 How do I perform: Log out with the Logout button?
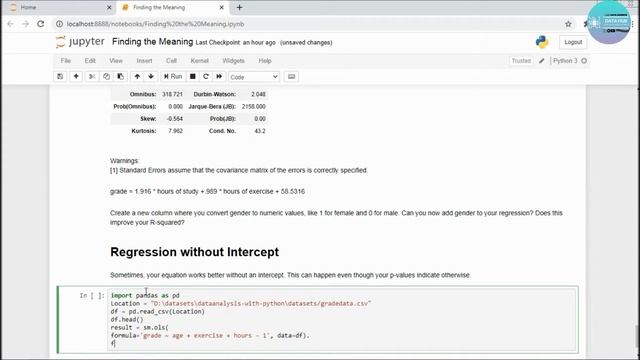pos(573,42)
